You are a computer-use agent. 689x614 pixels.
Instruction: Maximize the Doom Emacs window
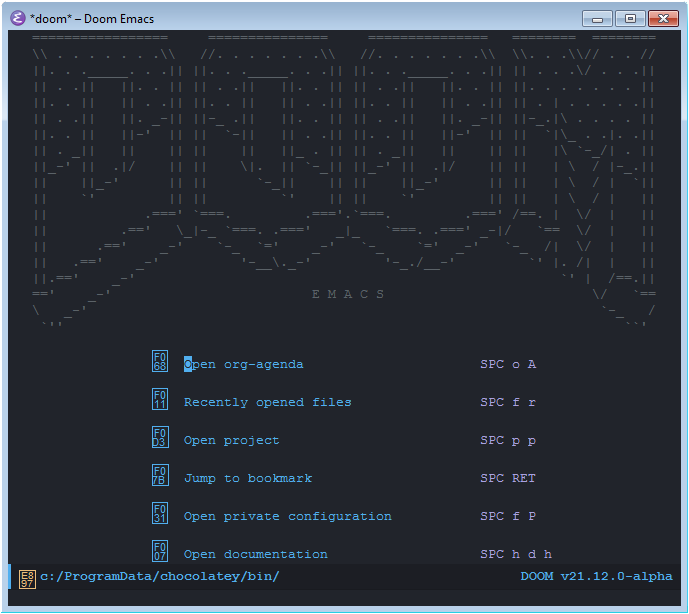[x=630, y=19]
